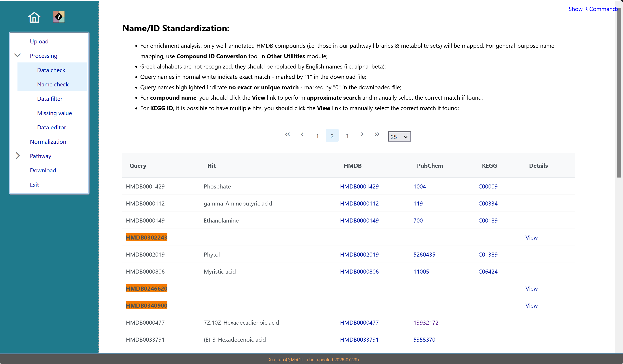Open HMDB link HMDB0001429 for Phosphate
The height and width of the screenshot is (364, 623).
click(359, 186)
